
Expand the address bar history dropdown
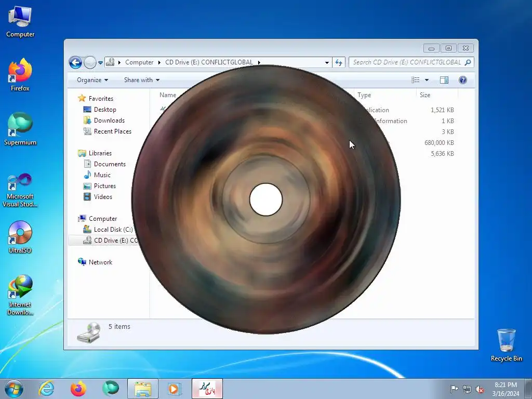pyautogui.click(x=327, y=62)
